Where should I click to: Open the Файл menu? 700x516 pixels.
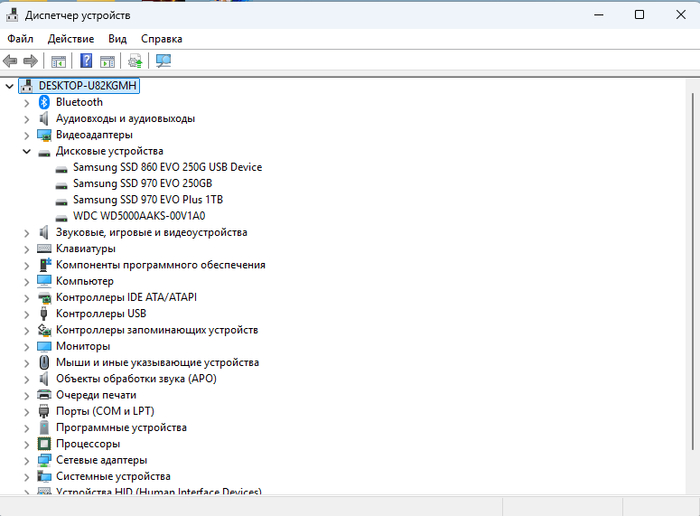pos(20,39)
